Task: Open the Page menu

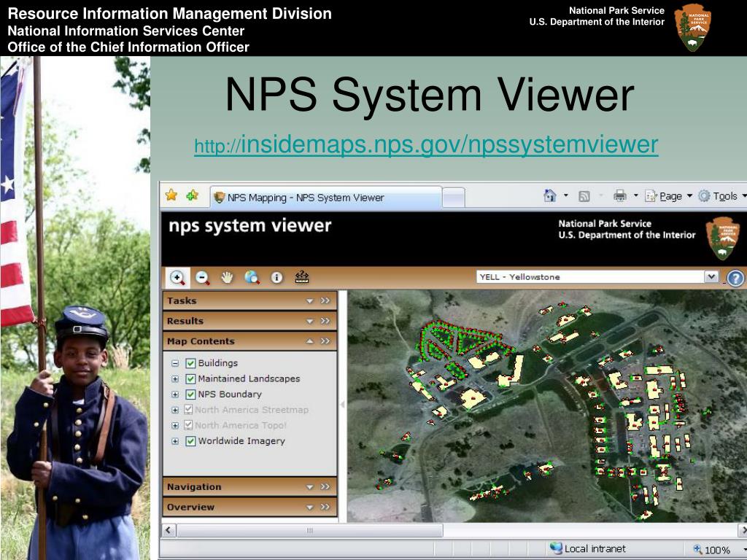Action: 668,196
